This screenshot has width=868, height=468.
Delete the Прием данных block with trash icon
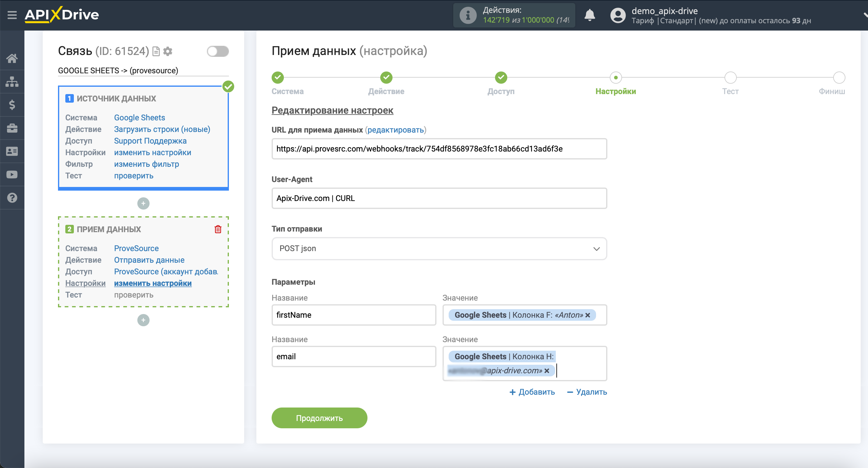(x=218, y=229)
